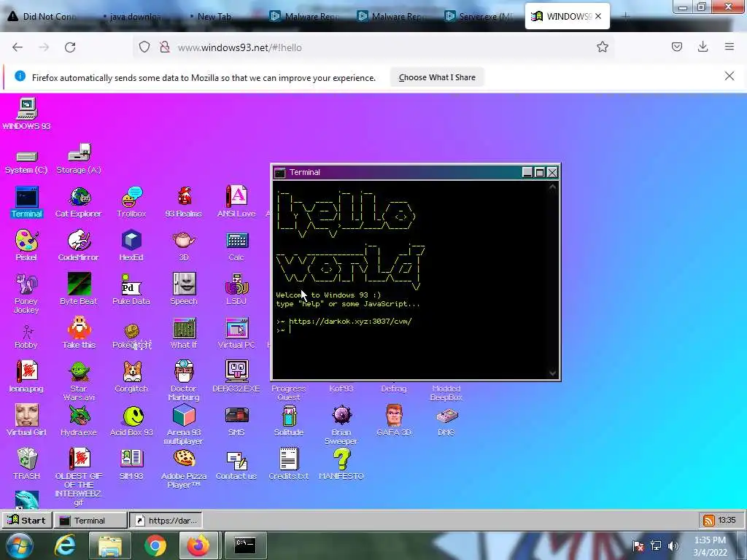Image resolution: width=747 pixels, height=560 pixels.
Task: Play the Star Wars.avi icon
Action: pos(79,381)
